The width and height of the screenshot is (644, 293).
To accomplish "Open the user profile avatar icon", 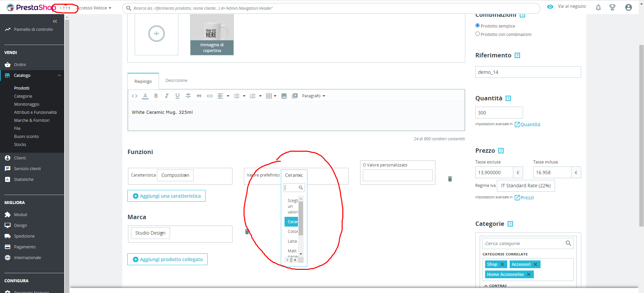I will pyautogui.click(x=629, y=7).
